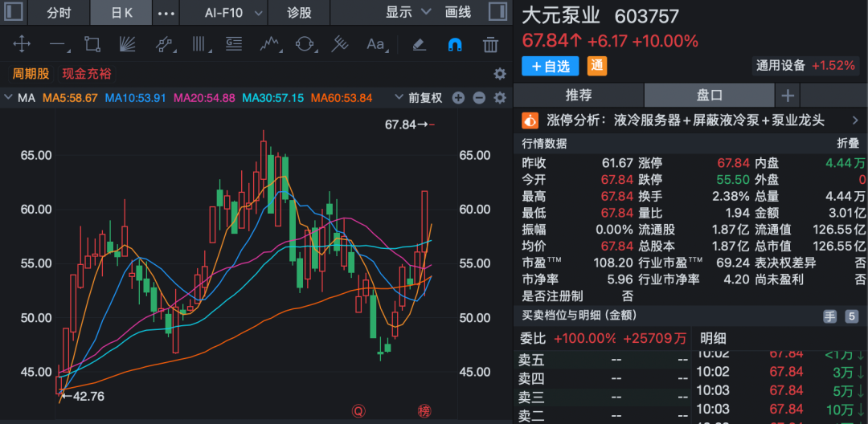This screenshot has width=868, height=424.
Task: Choose the vertical cycle lines tool
Action: click(x=200, y=43)
